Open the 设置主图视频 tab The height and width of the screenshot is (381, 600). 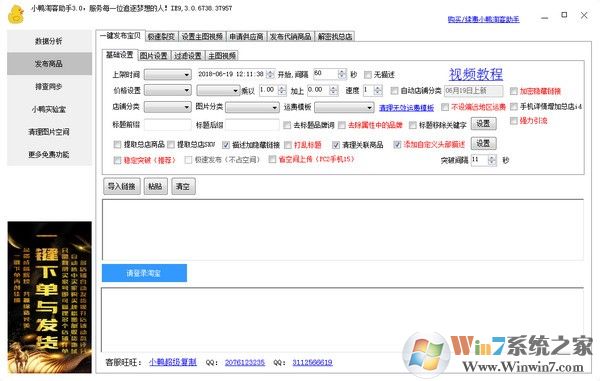tap(202, 36)
